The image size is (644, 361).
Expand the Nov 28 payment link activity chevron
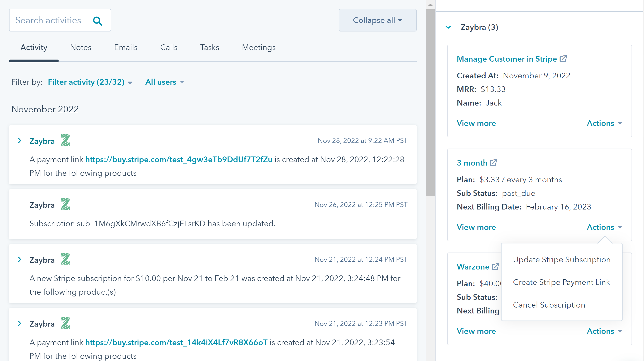[x=19, y=141]
